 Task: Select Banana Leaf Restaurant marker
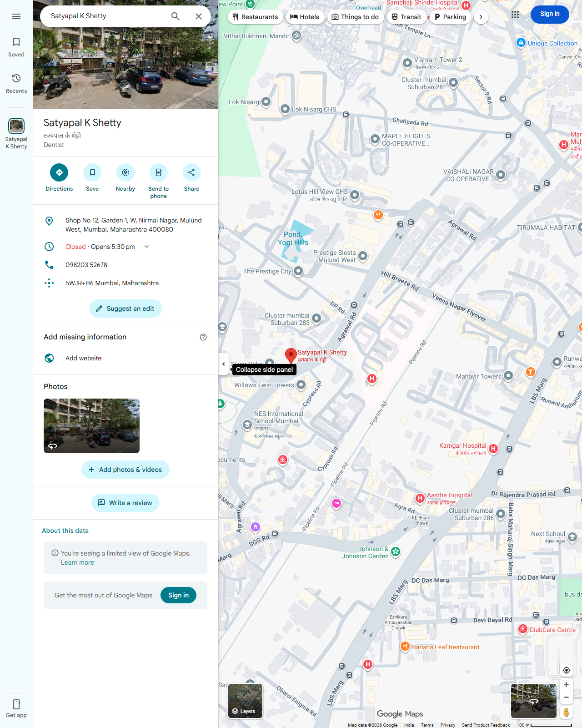click(405, 647)
